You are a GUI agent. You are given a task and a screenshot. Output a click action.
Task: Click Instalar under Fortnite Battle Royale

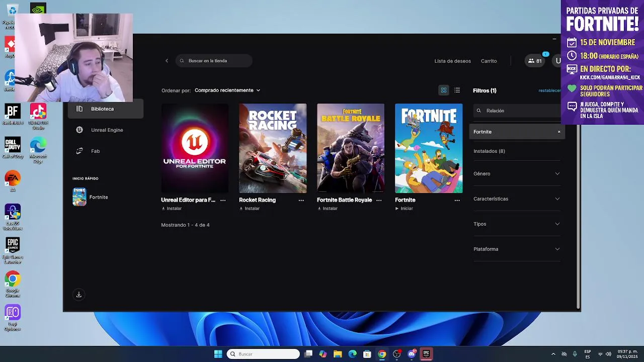tap(328, 209)
